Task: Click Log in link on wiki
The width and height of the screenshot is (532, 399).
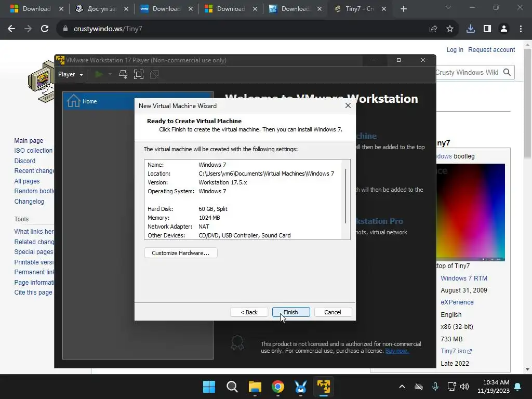Action: tap(455, 50)
